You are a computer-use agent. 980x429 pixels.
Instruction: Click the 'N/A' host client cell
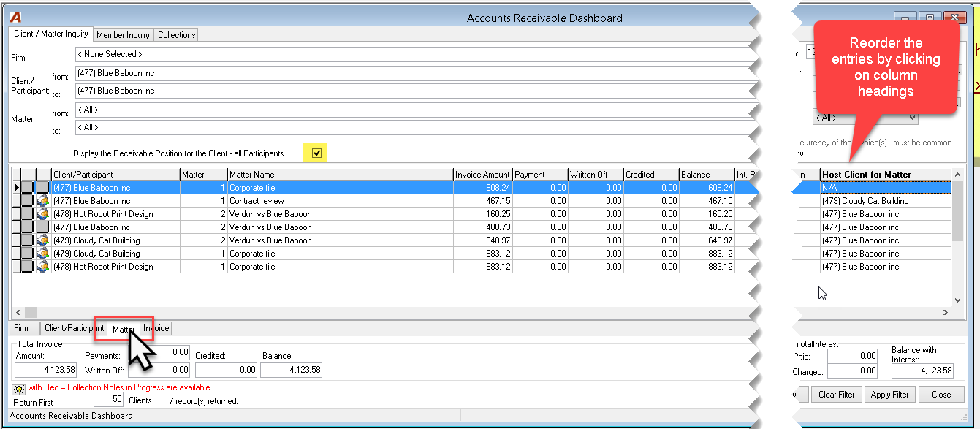coord(886,188)
